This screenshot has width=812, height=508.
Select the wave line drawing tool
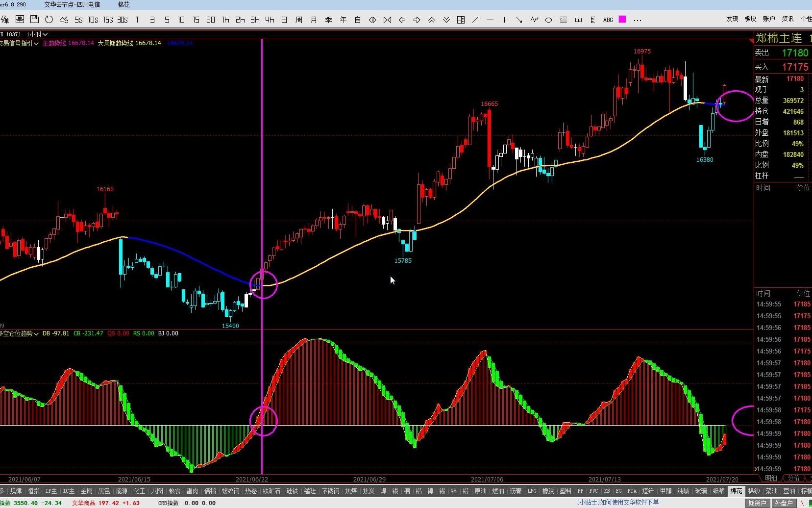(x=534, y=20)
